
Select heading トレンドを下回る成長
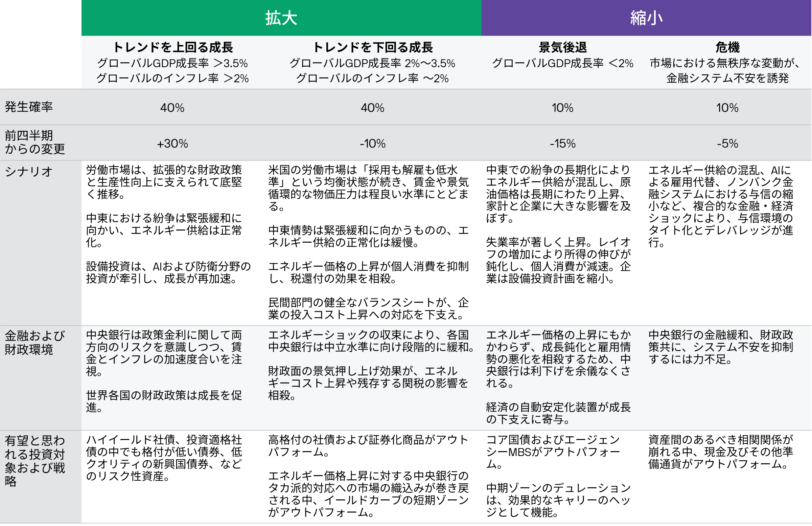(373, 47)
